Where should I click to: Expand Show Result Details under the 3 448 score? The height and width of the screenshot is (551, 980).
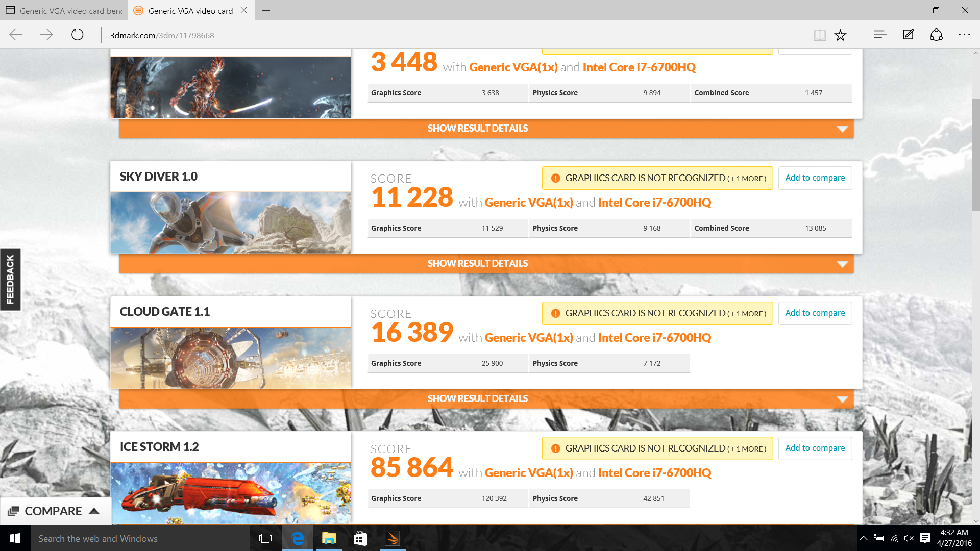pos(486,128)
